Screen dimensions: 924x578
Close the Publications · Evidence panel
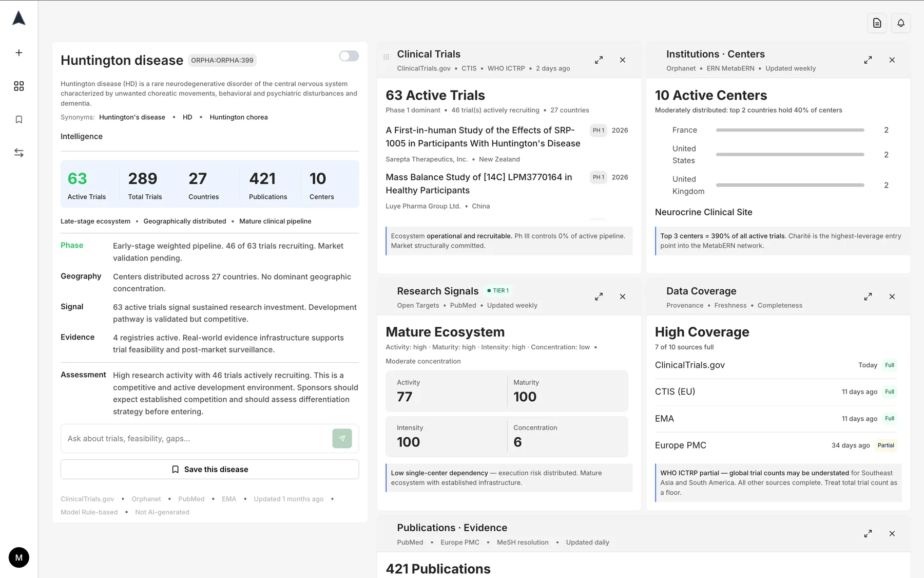892,534
